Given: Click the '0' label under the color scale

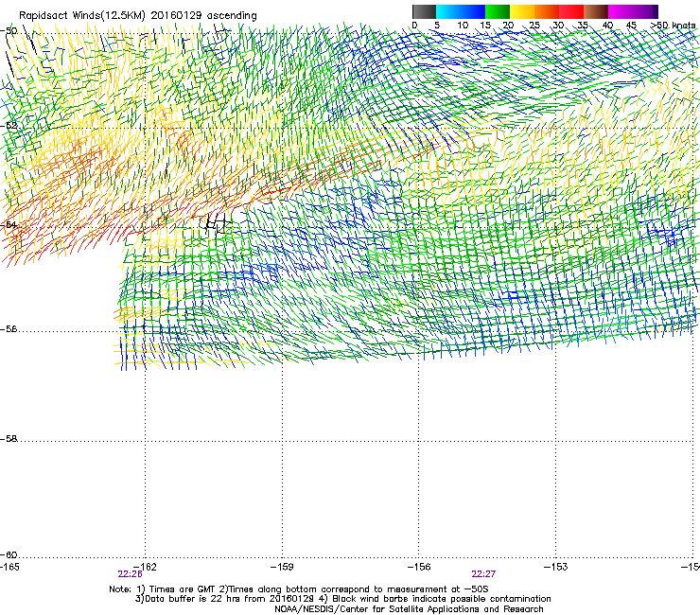Looking at the screenshot, I should pos(414,26).
